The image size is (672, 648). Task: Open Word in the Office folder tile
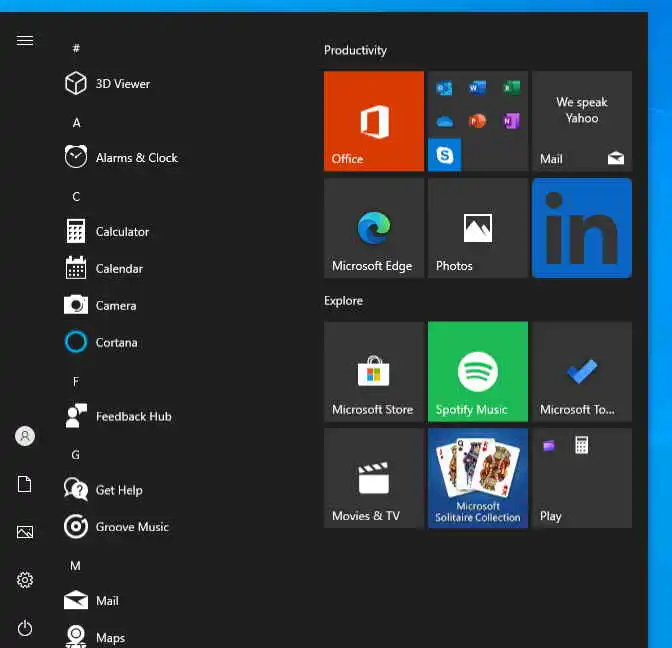(x=477, y=88)
